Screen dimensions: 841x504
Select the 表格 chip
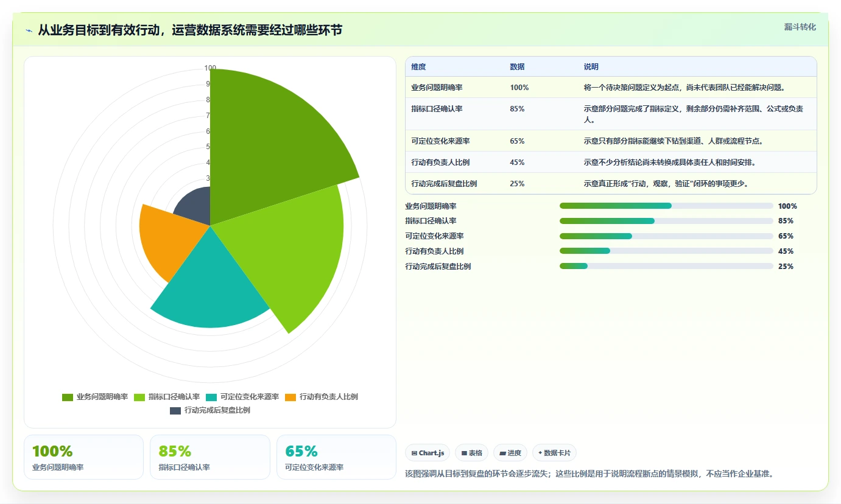[471, 453]
